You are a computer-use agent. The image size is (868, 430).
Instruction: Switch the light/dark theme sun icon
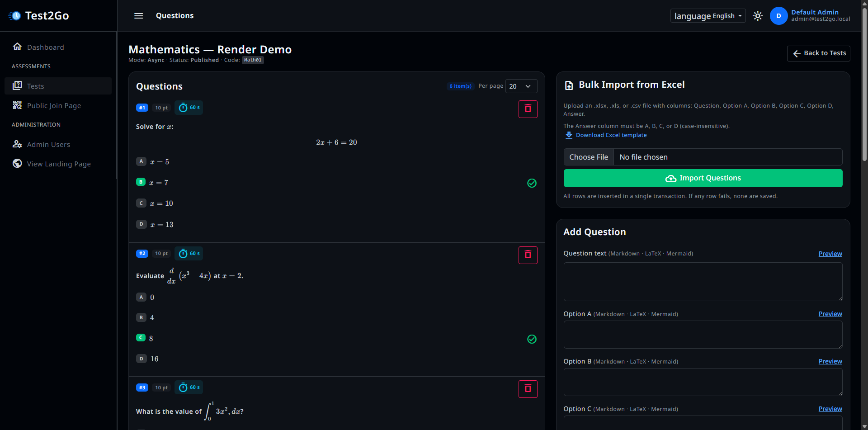(758, 16)
